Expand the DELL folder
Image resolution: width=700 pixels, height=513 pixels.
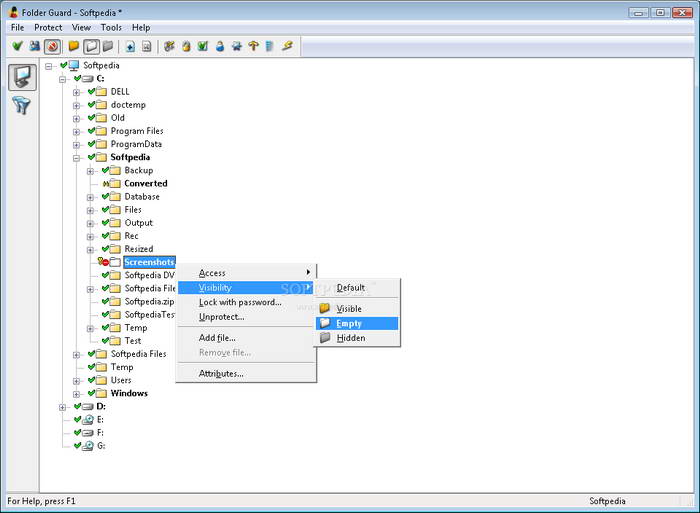click(x=76, y=92)
